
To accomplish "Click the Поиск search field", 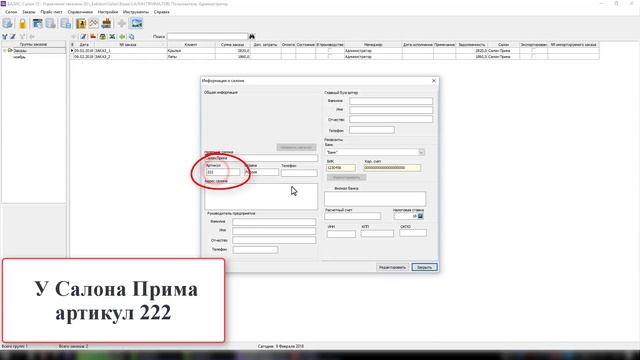I will point(207,37).
